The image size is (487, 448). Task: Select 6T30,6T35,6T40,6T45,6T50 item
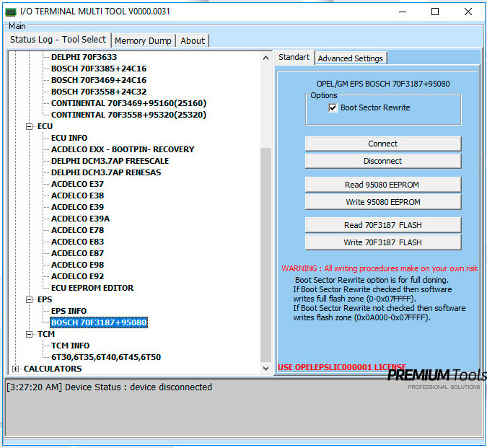(x=106, y=357)
